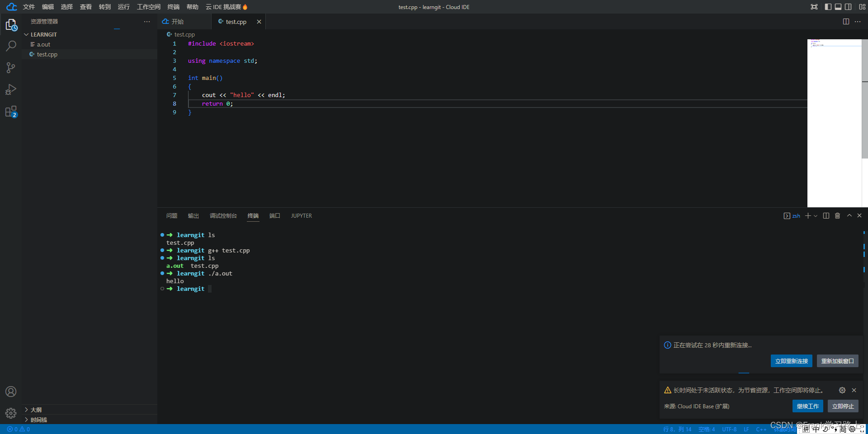This screenshot has height=434, width=868.
Task: Click 行 8, 列 14 cursor position
Action: (x=677, y=429)
